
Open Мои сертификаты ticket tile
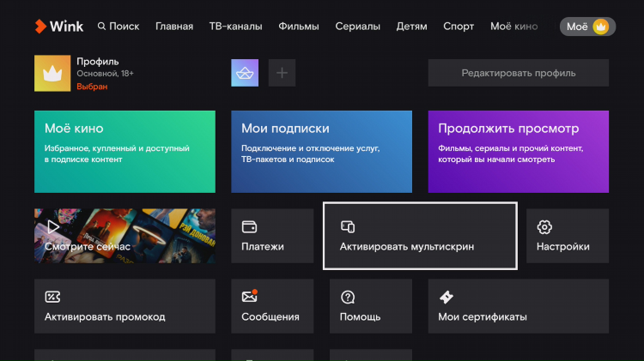(519, 306)
